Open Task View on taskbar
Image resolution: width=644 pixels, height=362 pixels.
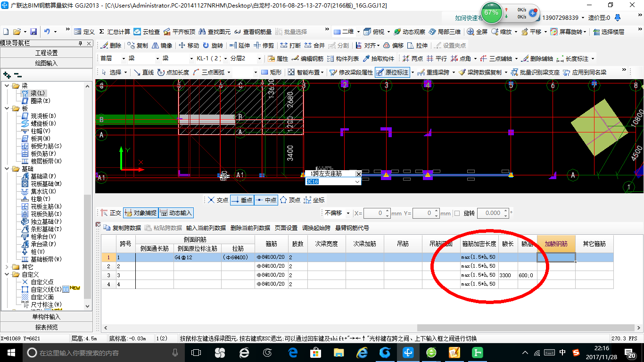pos(196,353)
